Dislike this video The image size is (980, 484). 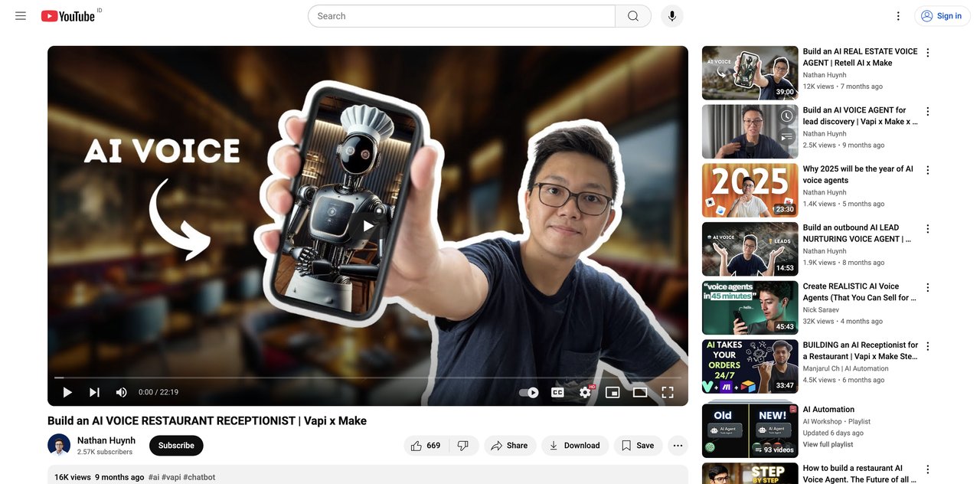[x=463, y=446]
